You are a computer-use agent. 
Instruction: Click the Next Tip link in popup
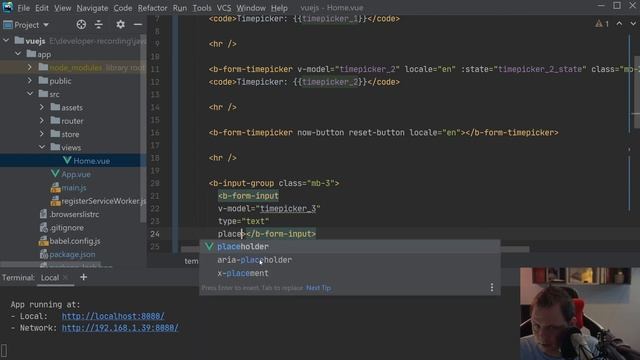(318, 288)
